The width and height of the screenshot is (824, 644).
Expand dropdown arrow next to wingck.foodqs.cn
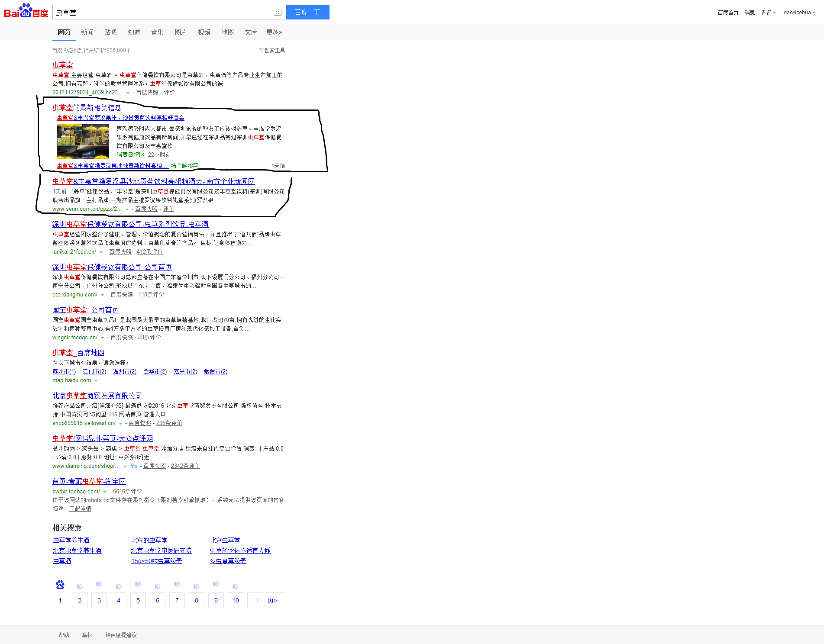[x=102, y=338]
